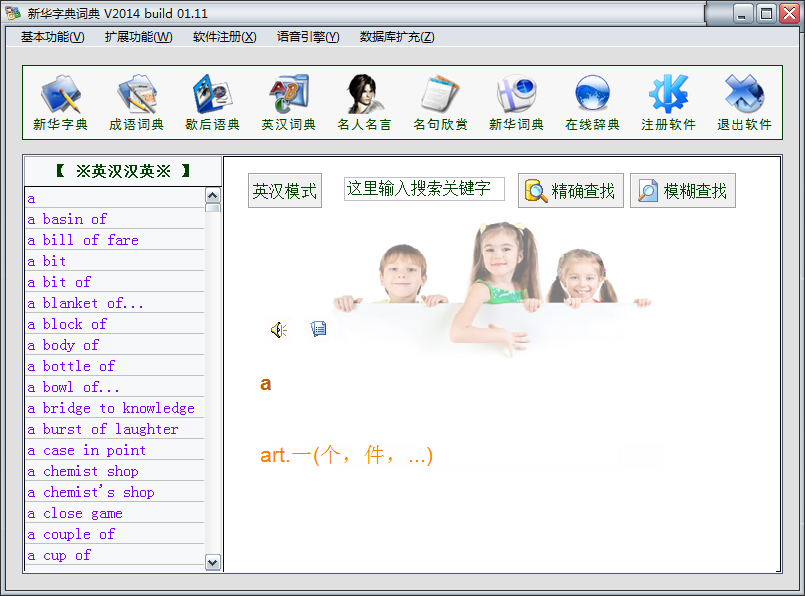Select 'a bill of fare' entry

(x=114, y=240)
